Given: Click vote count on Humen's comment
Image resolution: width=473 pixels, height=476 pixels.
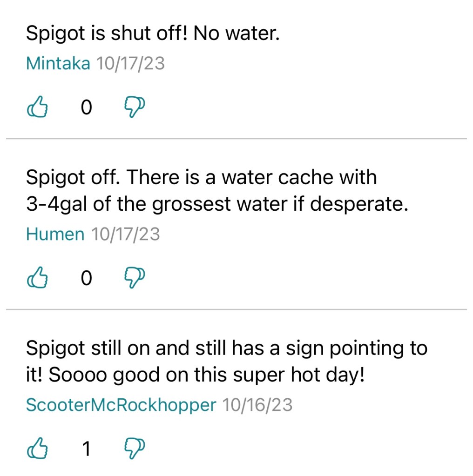Looking at the screenshot, I should tap(86, 279).
